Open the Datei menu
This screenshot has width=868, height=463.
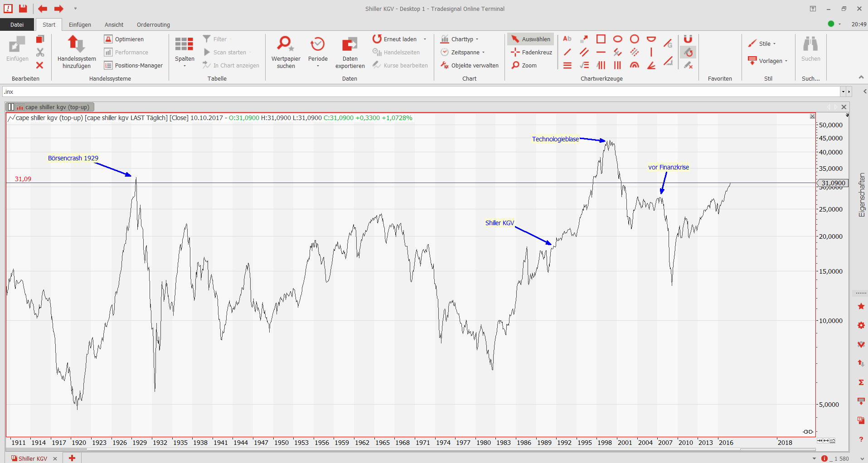pyautogui.click(x=17, y=24)
